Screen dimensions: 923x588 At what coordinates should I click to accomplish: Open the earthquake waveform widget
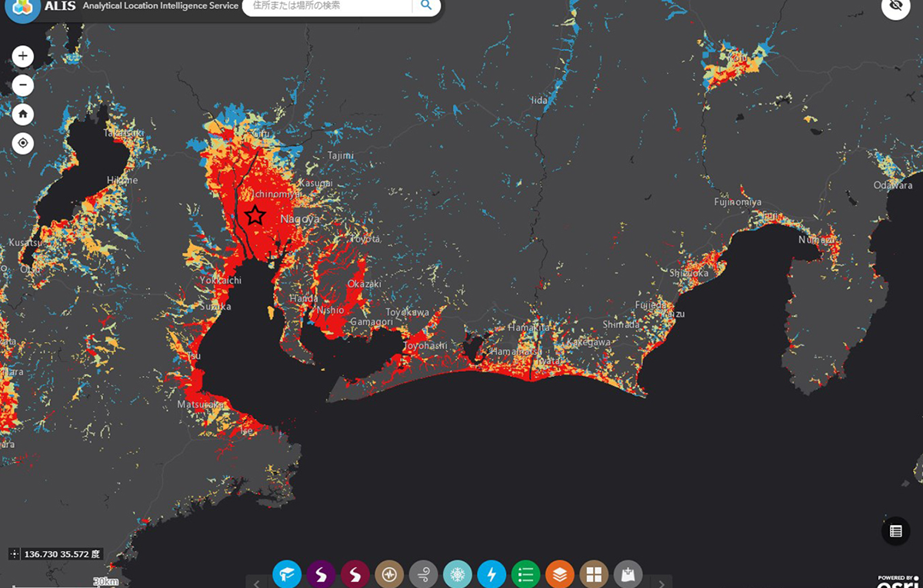pyautogui.click(x=389, y=573)
